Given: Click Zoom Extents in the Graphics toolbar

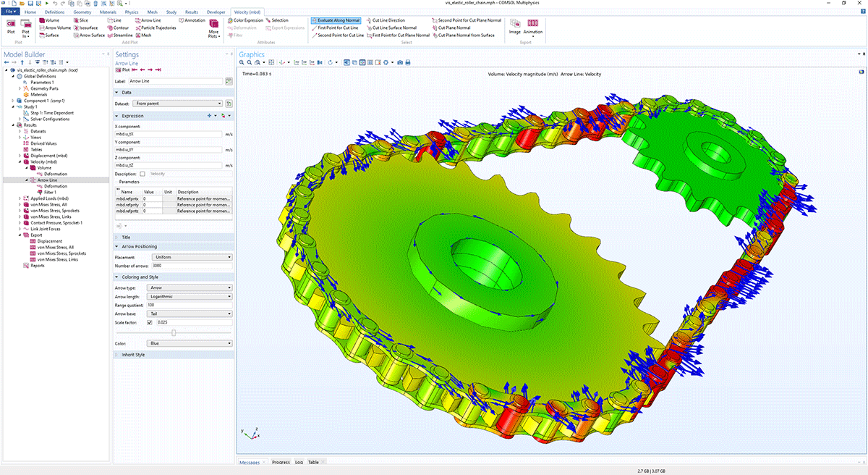Looking at the screenshot, I should click(271, 62).
